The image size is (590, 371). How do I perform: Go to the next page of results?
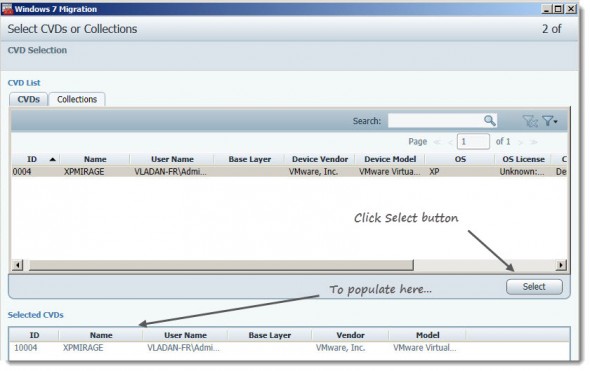coord(520,142)
